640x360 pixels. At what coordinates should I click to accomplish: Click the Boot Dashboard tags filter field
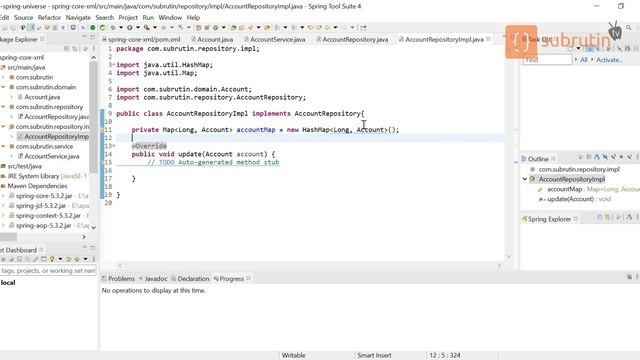coord(48,270)
